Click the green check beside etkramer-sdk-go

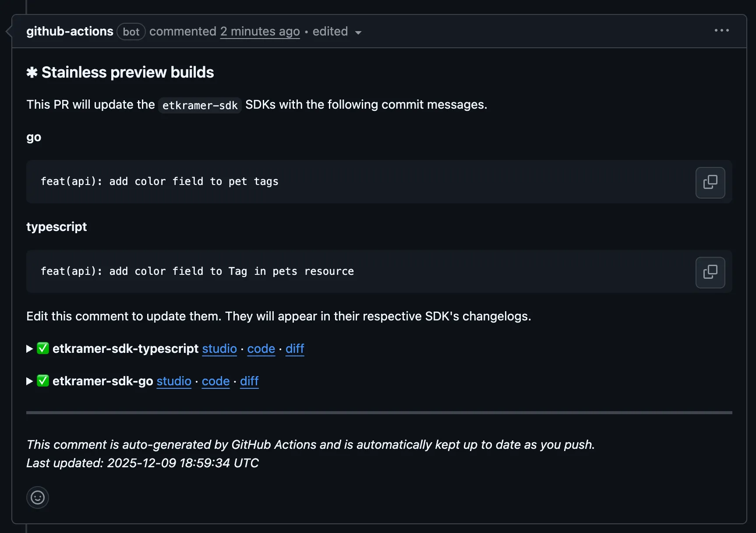click(42, 381)
